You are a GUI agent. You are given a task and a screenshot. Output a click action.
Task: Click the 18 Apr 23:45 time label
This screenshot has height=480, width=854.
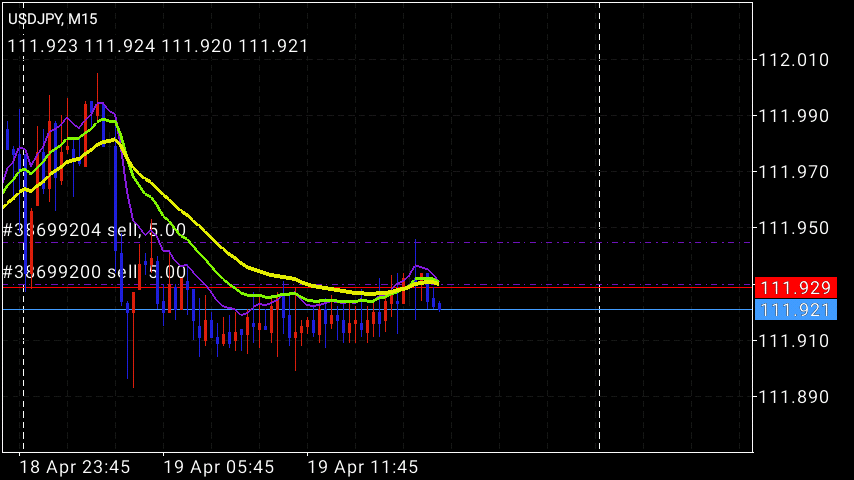[75, 467]
